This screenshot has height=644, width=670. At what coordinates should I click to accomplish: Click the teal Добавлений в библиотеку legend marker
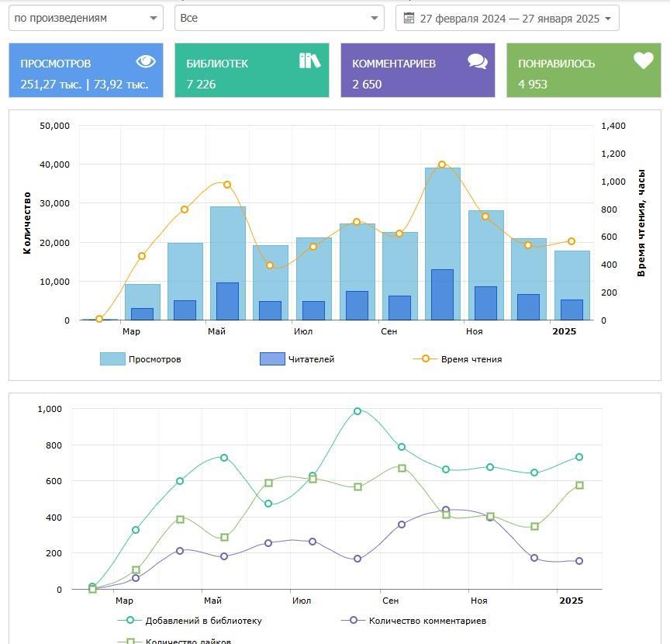tap(130, 621)
